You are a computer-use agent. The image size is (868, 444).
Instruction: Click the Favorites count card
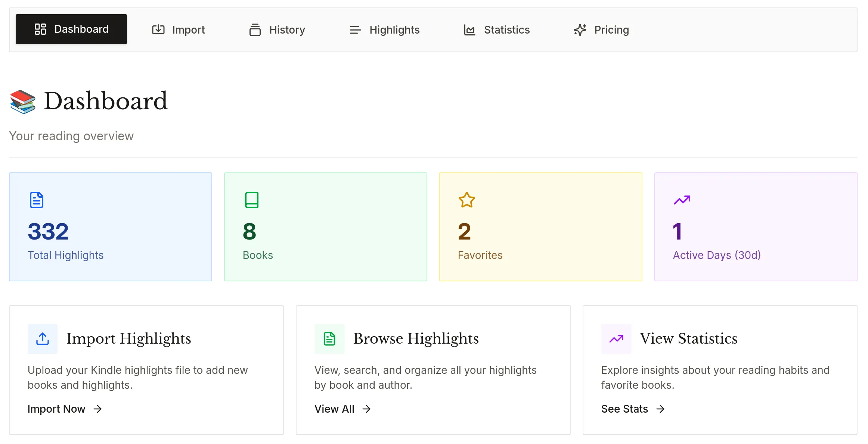(540, 227)
